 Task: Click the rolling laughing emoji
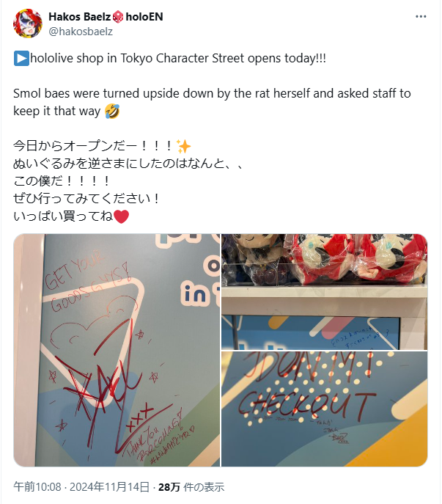point(112,112)
